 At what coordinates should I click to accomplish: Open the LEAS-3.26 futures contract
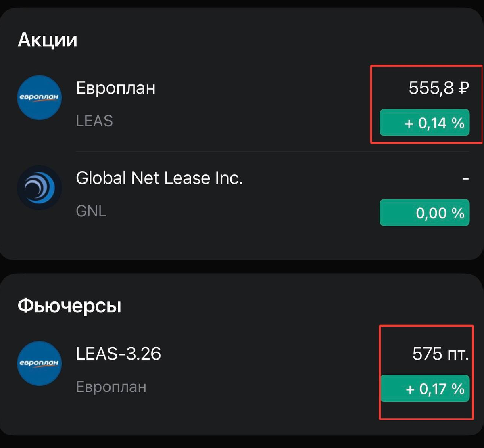[x=118, y=354]
